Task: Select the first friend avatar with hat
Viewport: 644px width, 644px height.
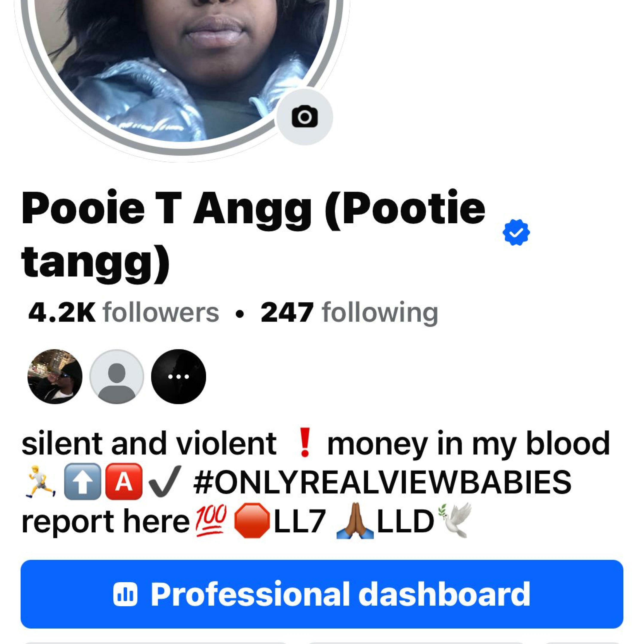Action: click(55, 376)
